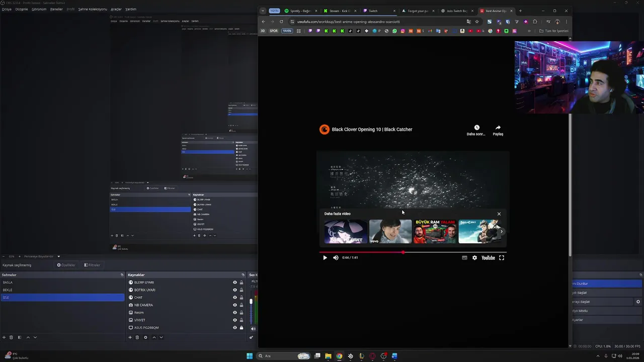Screen dimensions: 644x362
Task: Delete selected scene with trash icon
Action: pos(11,337)
